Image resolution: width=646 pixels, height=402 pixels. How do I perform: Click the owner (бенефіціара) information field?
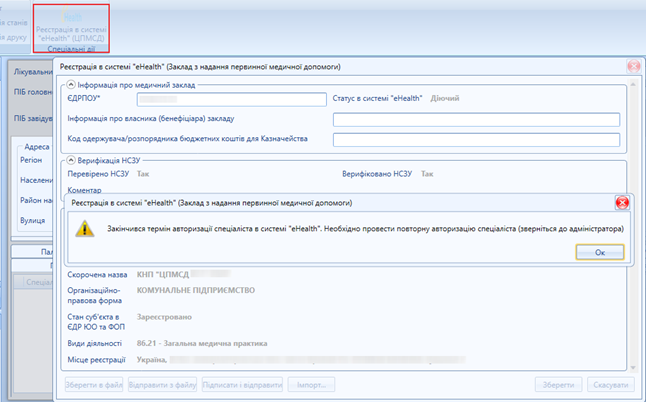[x=476, y=119]
